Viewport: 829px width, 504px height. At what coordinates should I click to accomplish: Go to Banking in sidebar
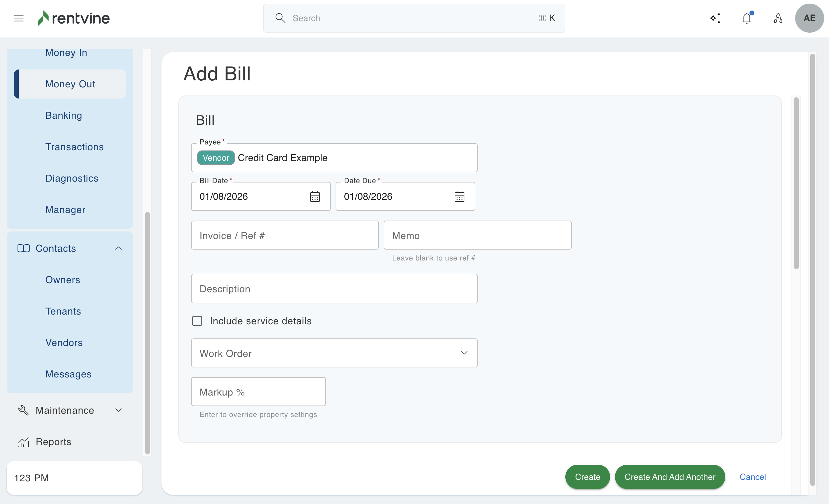63,115
